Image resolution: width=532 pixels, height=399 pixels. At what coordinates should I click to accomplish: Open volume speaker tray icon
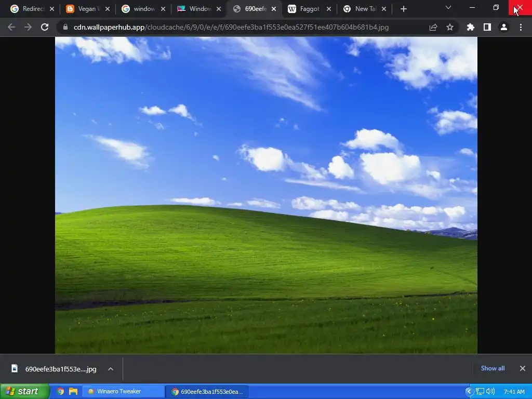pyautogui.click(x=490, y=392)
